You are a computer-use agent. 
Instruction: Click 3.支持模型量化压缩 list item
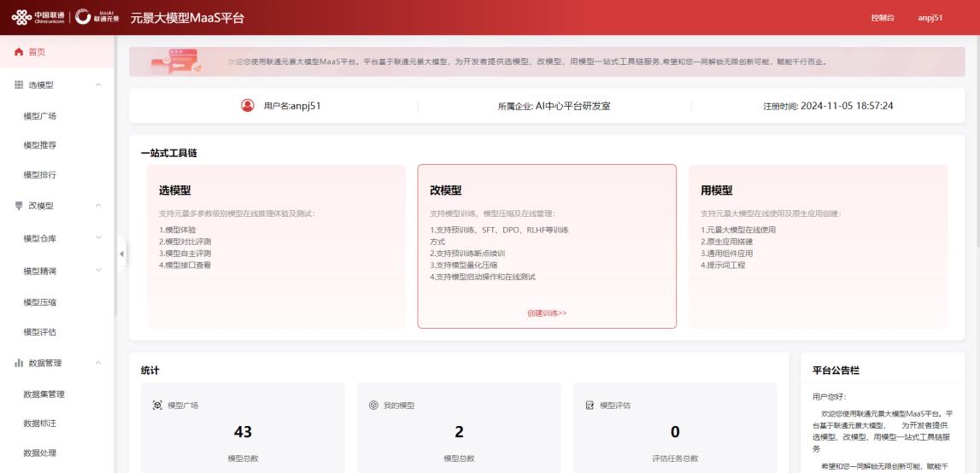(464, 265)
